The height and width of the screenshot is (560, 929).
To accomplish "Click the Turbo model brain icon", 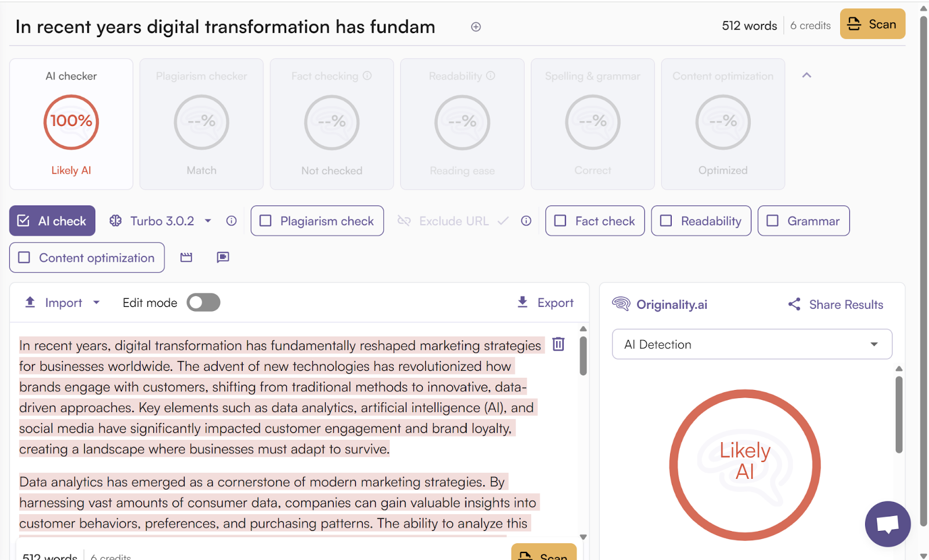I will tap(116, 221).
